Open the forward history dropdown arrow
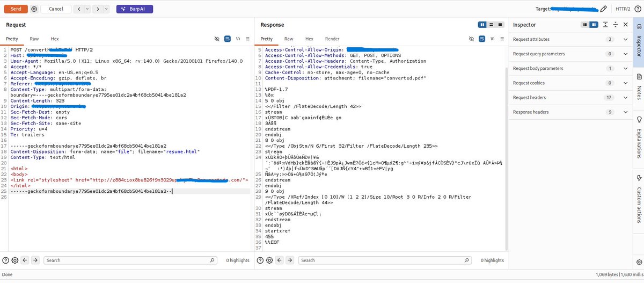 (106, 9)
